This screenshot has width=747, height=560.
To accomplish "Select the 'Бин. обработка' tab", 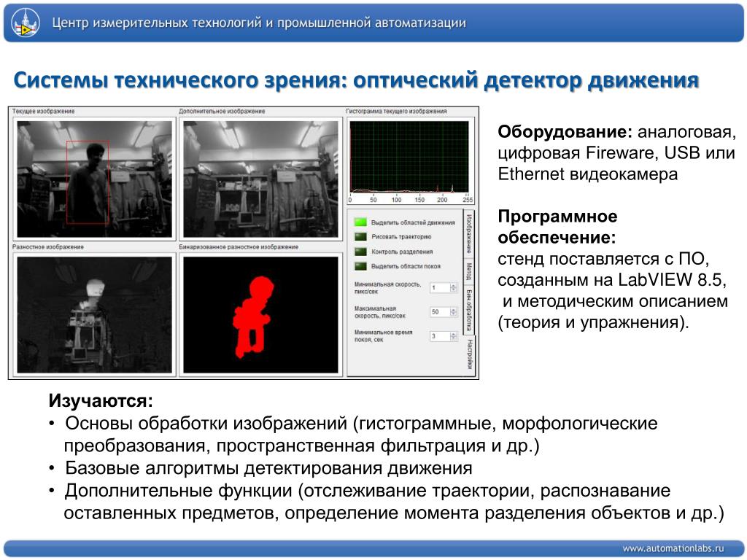I will (x=469, y=310).
